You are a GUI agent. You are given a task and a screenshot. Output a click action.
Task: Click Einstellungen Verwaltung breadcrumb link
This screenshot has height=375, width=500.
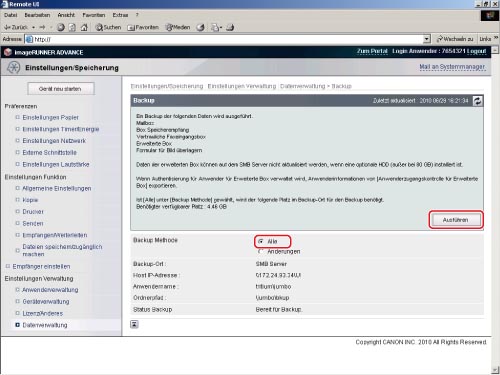coord(242,86)
